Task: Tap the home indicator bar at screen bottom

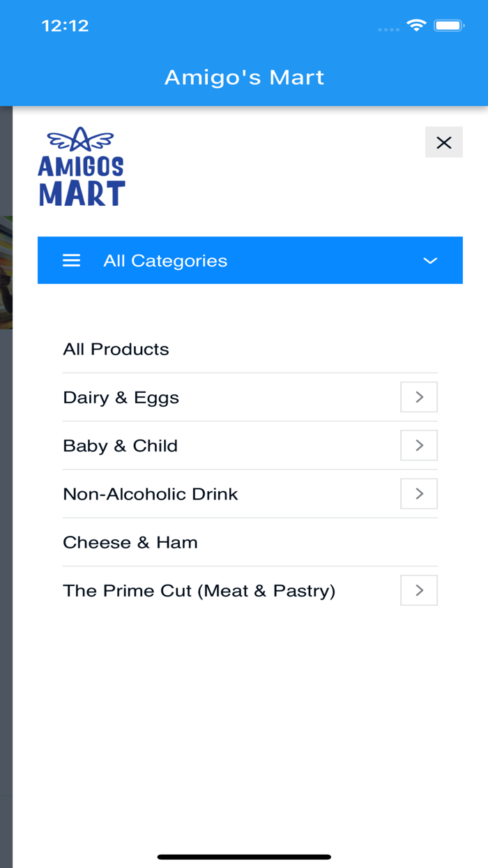Action: point(244,855)
